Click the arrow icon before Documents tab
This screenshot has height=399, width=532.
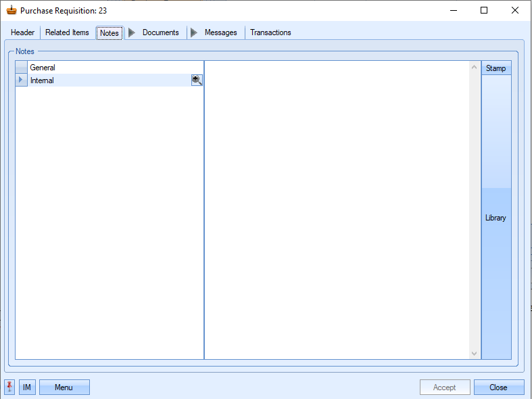132,32
